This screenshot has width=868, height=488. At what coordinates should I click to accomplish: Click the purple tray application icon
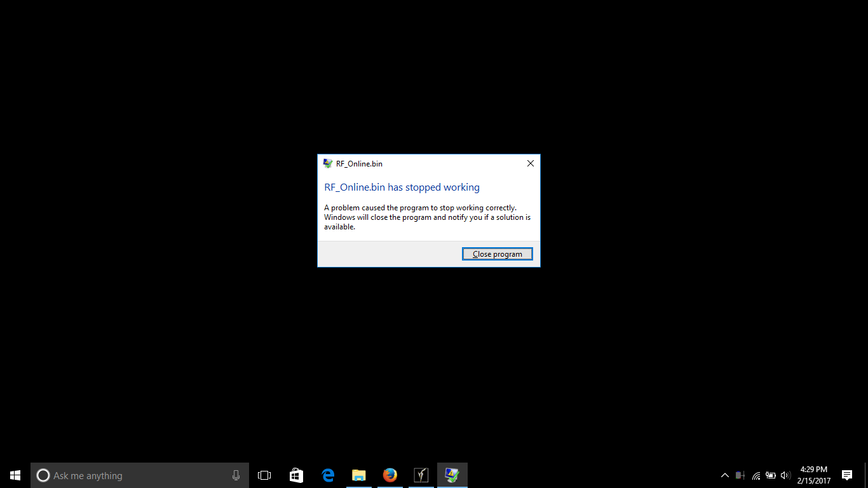click(x=740, y=475)
